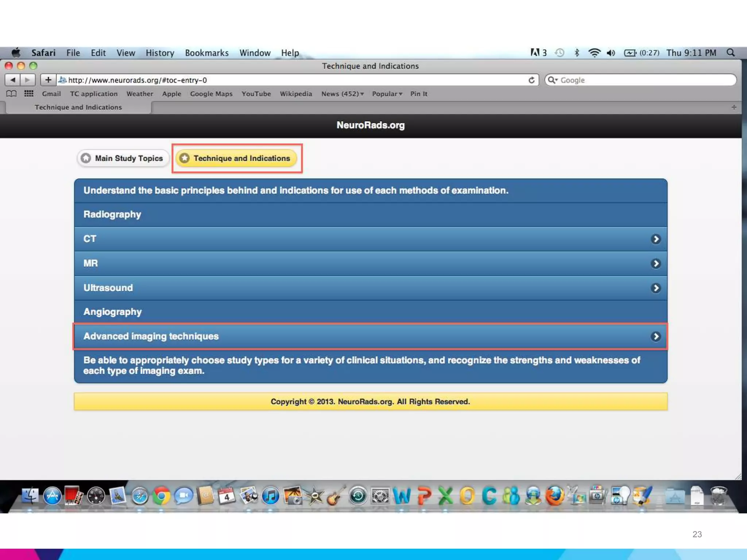Image resolution: width=747 pixels, height=560 pixels.
Task: Open the Popular bookmarks dropdown
Action: (387, 94)
